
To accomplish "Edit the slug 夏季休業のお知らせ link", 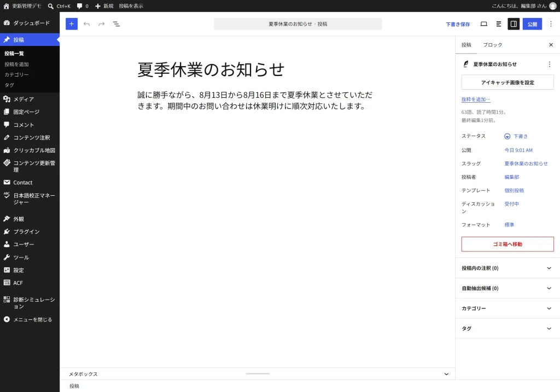I will coord(526,163).
